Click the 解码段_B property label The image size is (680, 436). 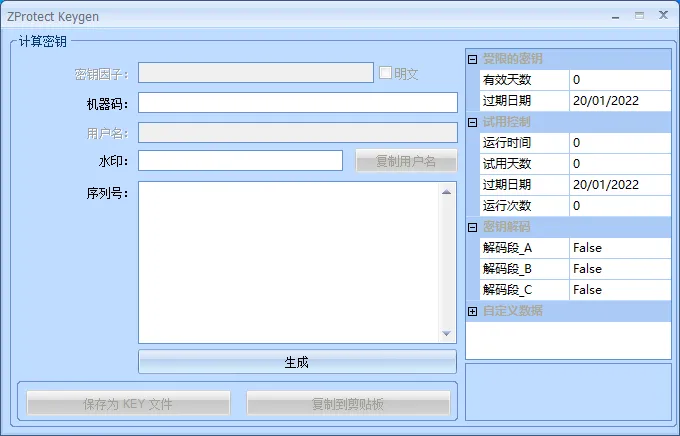tap(524, 269)
